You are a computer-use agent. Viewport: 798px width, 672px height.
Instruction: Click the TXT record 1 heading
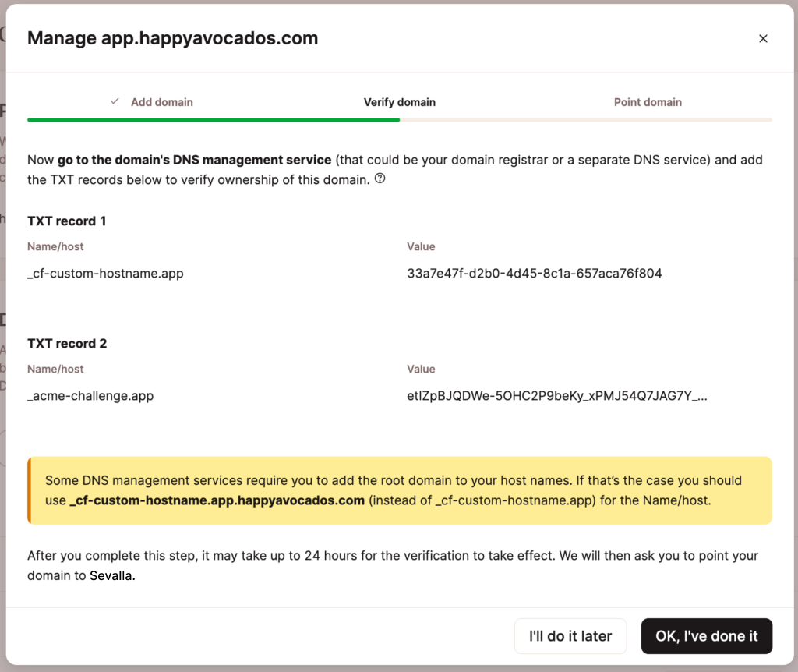coord(66,221)
